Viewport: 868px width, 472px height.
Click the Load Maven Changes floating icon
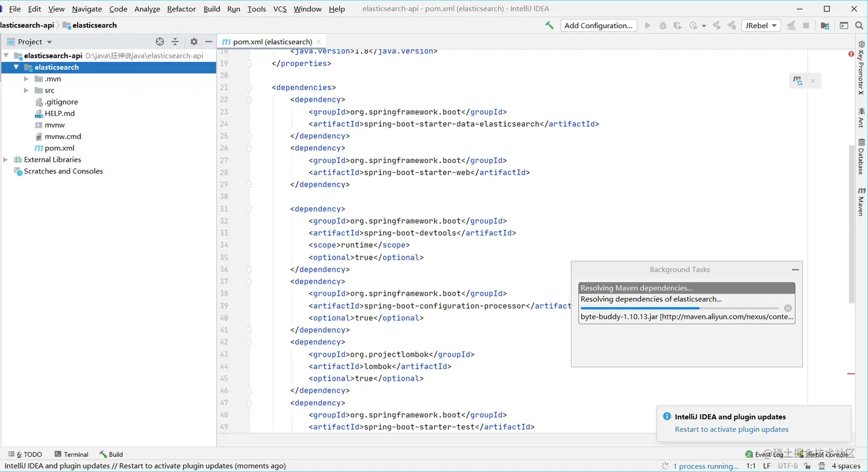(x=797, y=80)
